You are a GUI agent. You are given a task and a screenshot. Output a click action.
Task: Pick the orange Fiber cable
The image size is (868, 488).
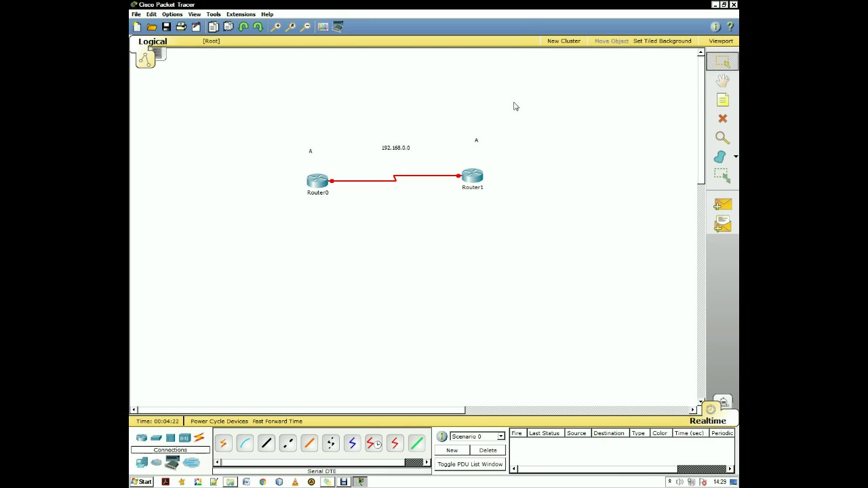[x=309, y=443]
